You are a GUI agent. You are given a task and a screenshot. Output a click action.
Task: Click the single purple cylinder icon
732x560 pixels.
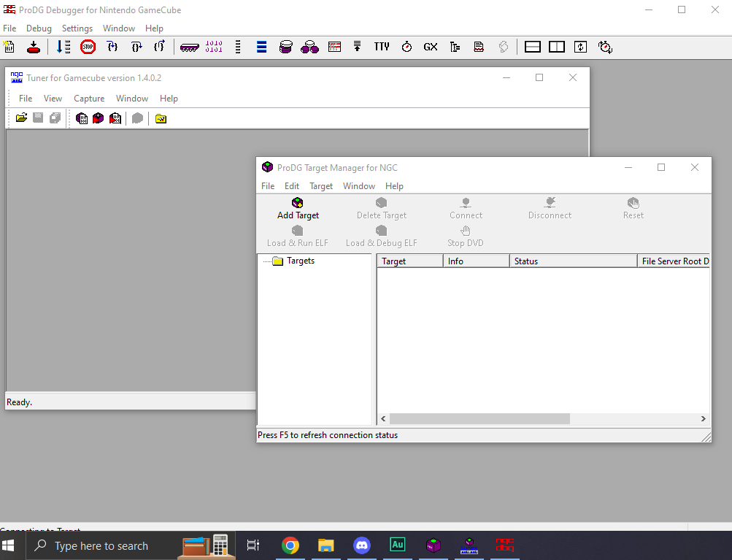(x=285, y=47)
